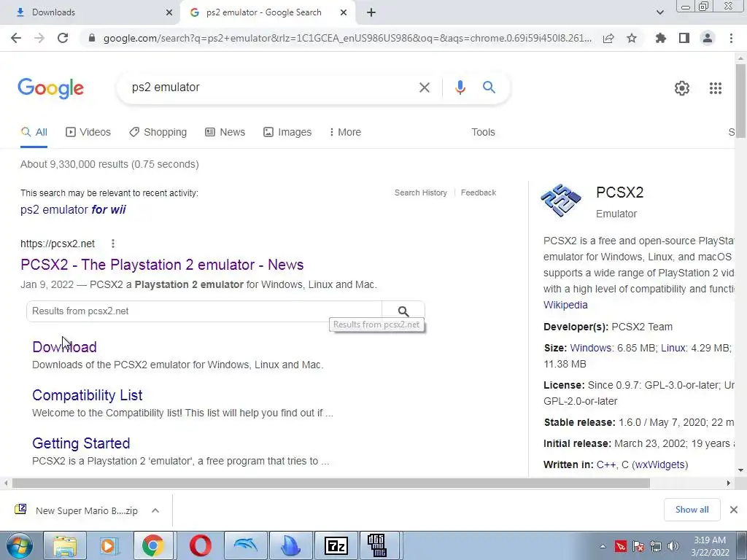Focus the Results from pcsx2.net field
Viewport: 747px width, 560px height.
204,311
